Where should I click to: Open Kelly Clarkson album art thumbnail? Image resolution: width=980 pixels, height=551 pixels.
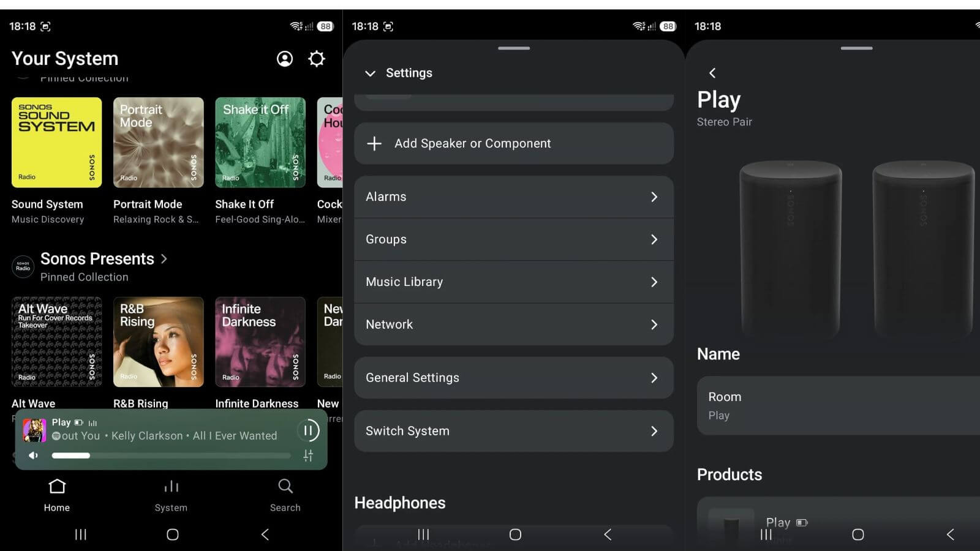pos(34,430)
